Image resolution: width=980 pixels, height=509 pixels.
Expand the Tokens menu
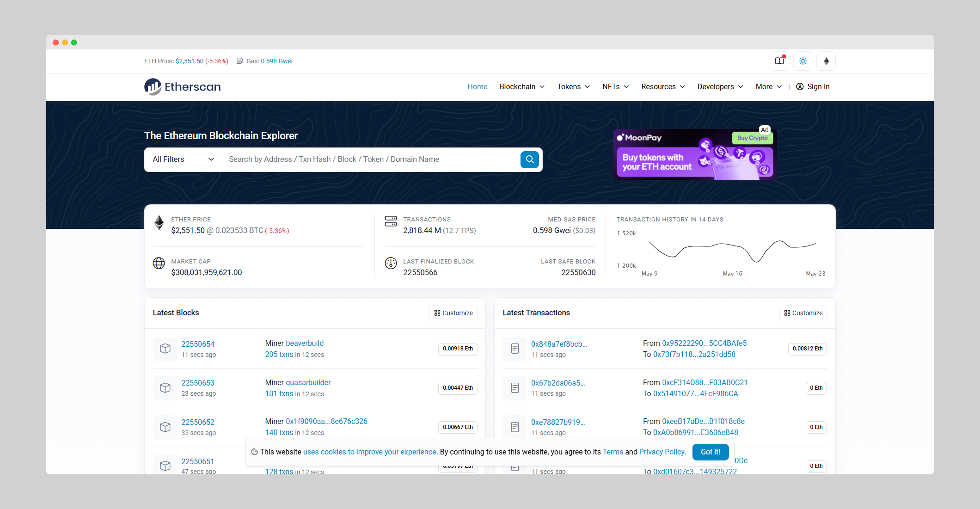pos(573,87)
